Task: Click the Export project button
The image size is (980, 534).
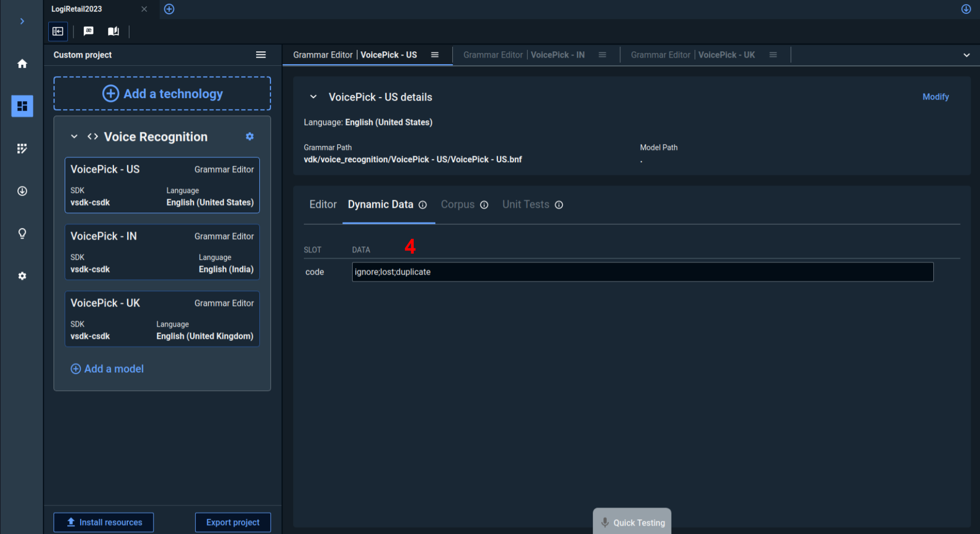Action: [233, 522]
